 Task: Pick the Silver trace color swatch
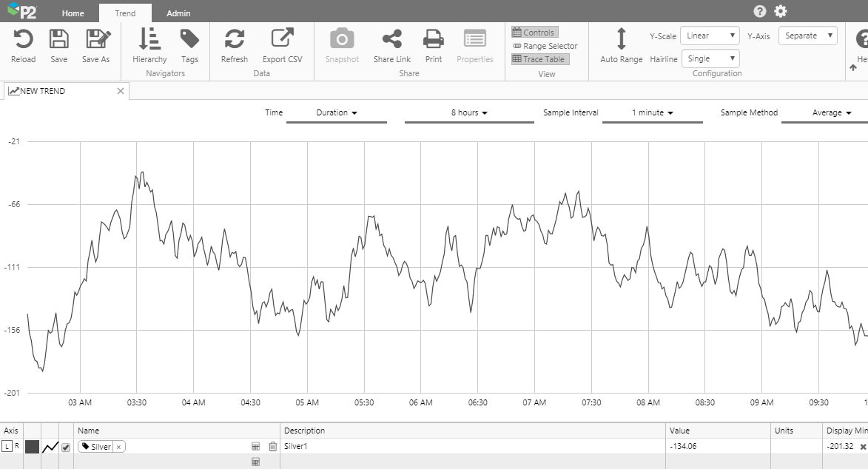(x=32, y=447)
